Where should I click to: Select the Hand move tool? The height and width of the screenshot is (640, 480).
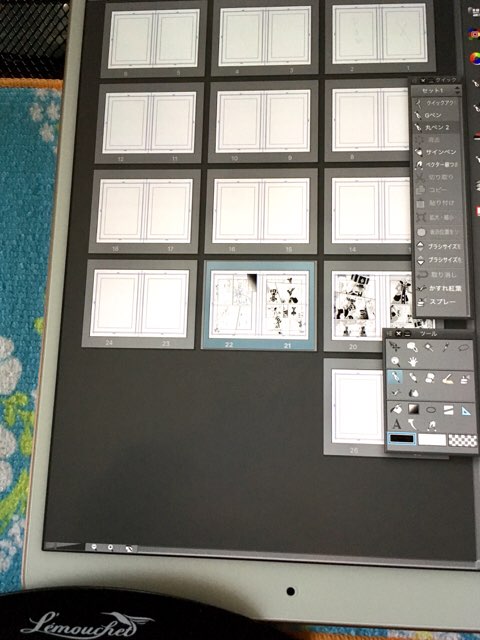pyautogui.click(x=413, y=362)
